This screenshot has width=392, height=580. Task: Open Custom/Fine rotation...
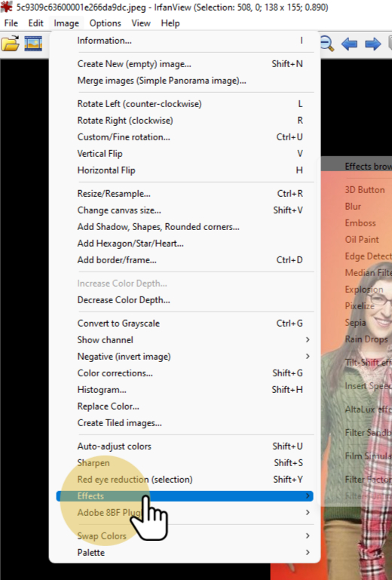(x=185, y=137)
